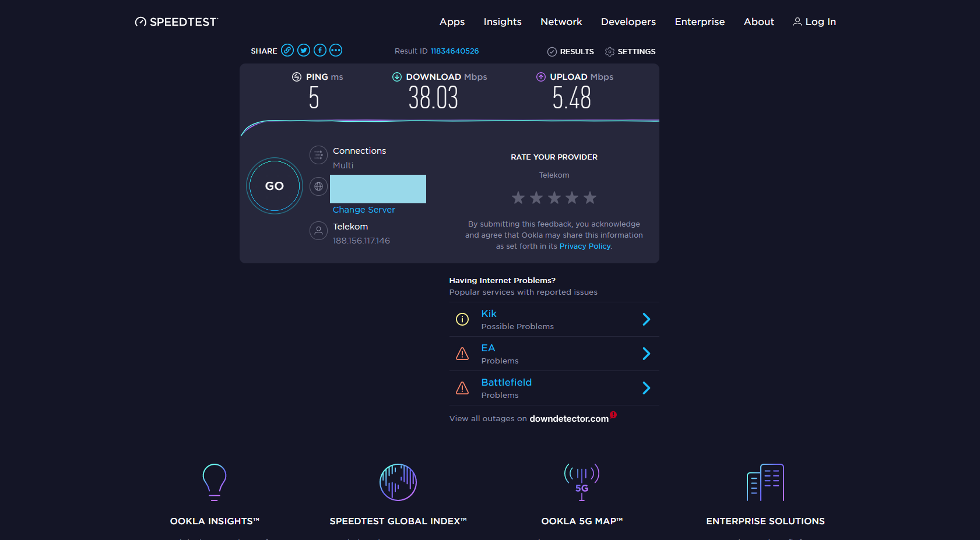Open the Network menu
The width and height of the screenshot is (980, 540).
[x=561, y=22]
